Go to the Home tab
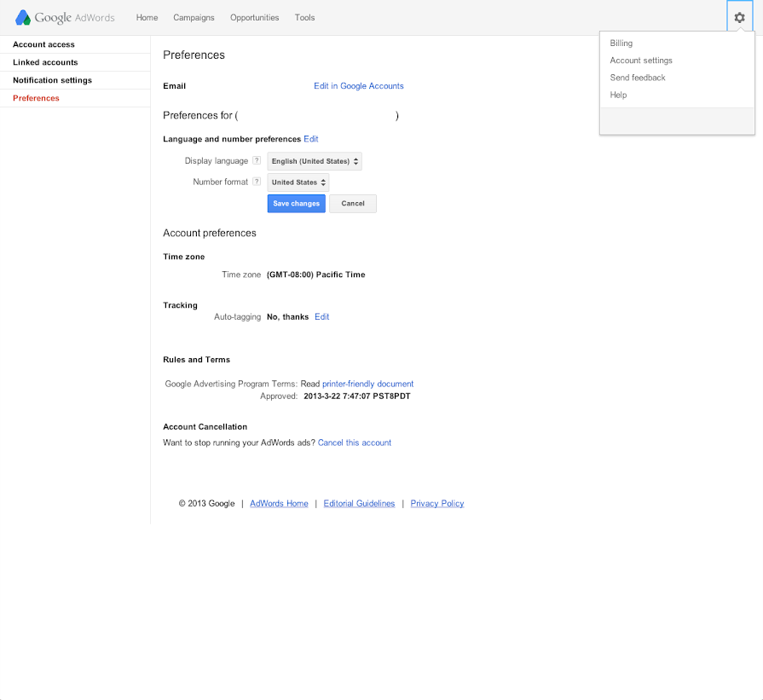This screenshot has width=763, height=700. (147, 18)
